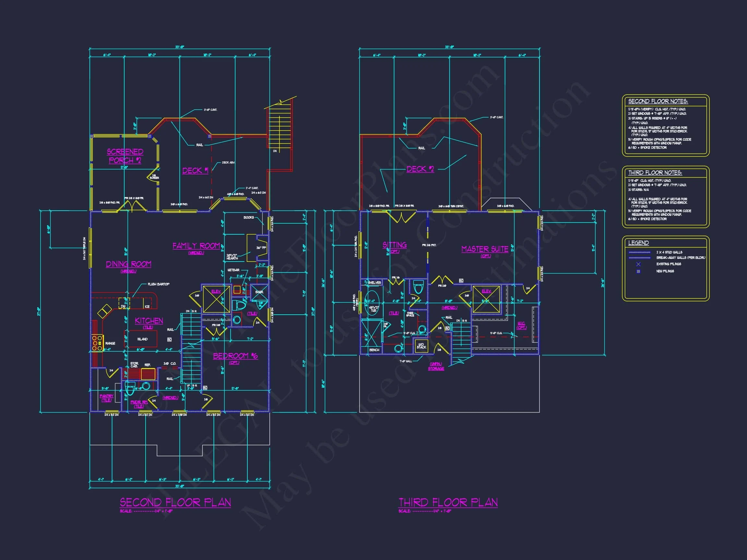Click the Screened Porch #2 label
The height and width of the screenshot is (560, 747).
[125, 156]
